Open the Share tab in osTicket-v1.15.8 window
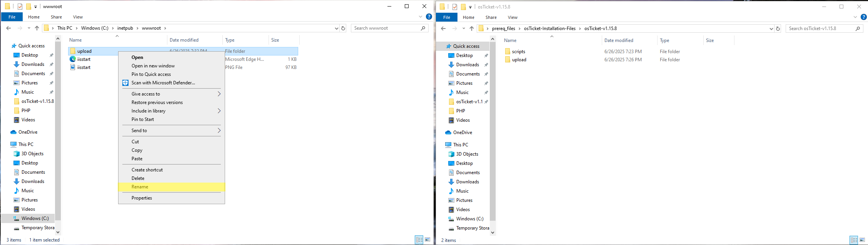The width and height of the screenshot is (868, 245). click(x=491, y=17)
